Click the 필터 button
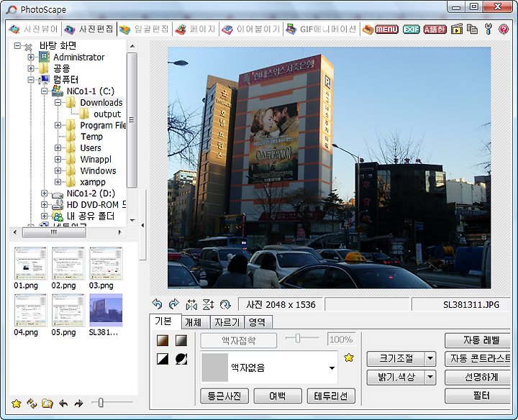 pyautogui.click(x=478, y=396)
